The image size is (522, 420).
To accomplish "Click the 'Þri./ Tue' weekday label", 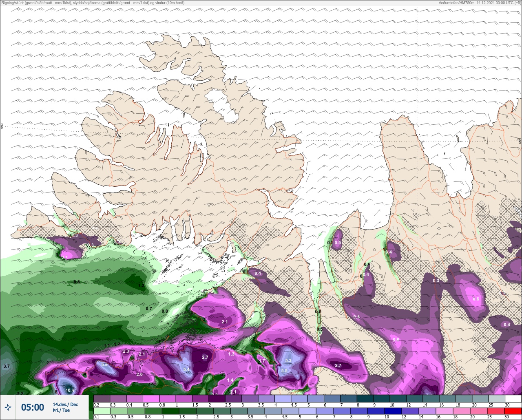I will click(61, 410).
